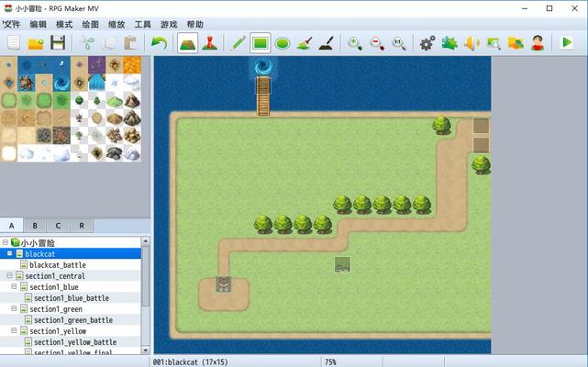Collapse the section1_yellow tree node
The image size is (588, 367).
click(x=15, y=330)
